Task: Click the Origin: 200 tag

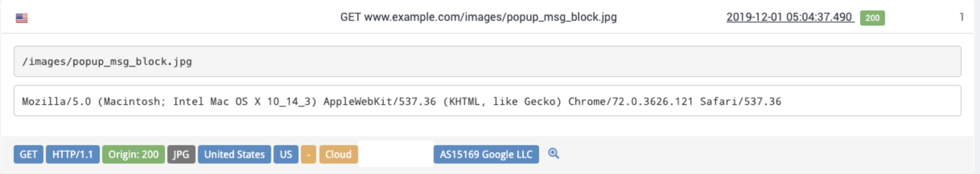Action: (133, 154)
